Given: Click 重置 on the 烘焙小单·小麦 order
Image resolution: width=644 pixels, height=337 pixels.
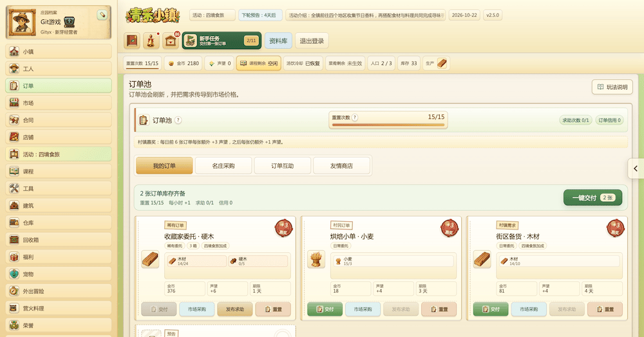Looking at the screenshot, I should (439, 309).
